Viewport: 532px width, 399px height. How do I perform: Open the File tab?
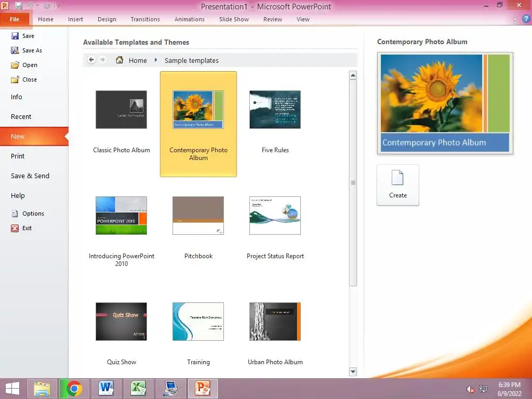click(15, 19)
